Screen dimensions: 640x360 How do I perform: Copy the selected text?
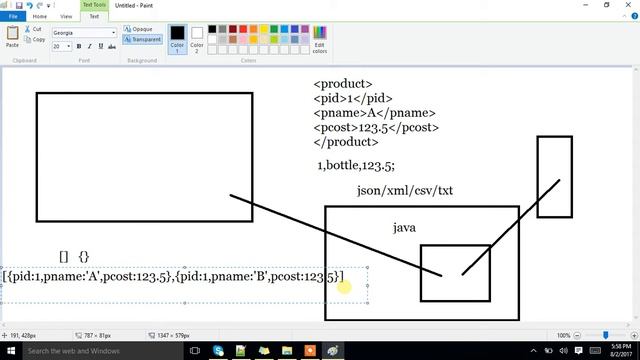coord(35,40)
